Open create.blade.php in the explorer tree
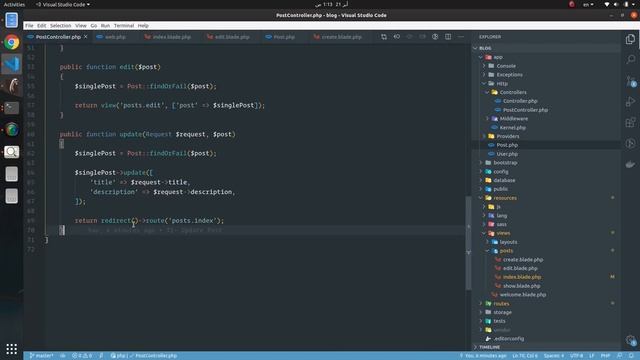This screenshot has width=640, height=360. 547,260
